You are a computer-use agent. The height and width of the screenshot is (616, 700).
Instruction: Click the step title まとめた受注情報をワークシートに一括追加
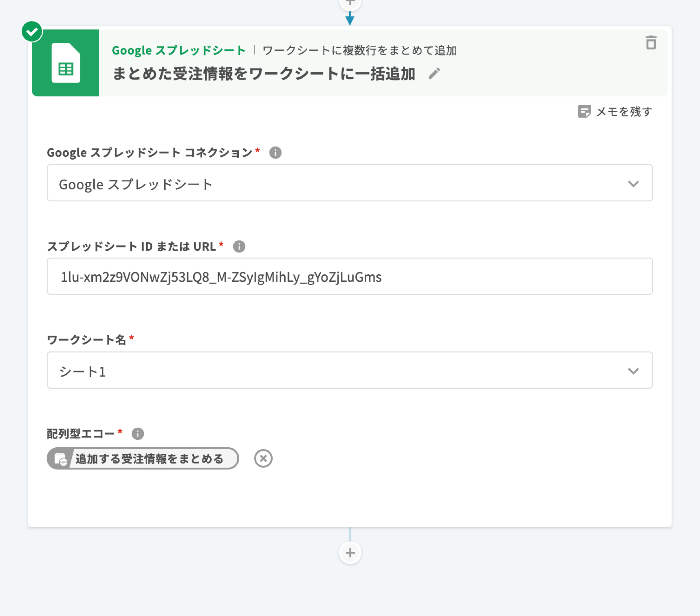coord(264,74)
